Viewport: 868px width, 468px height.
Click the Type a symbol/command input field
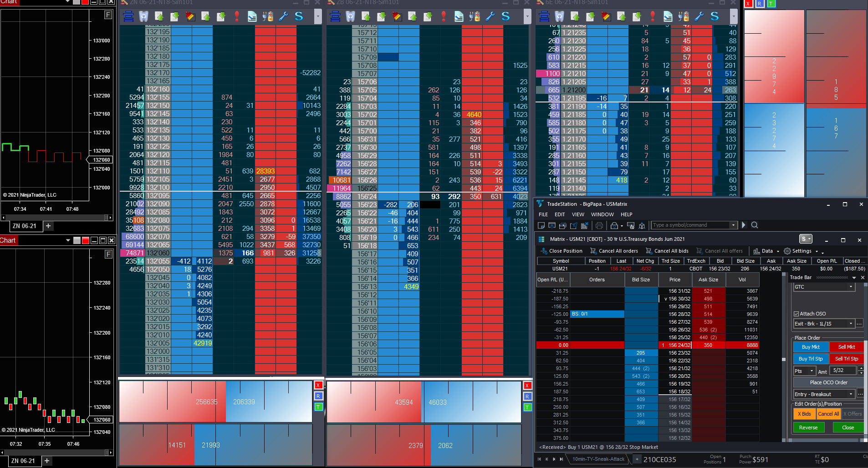690,225
